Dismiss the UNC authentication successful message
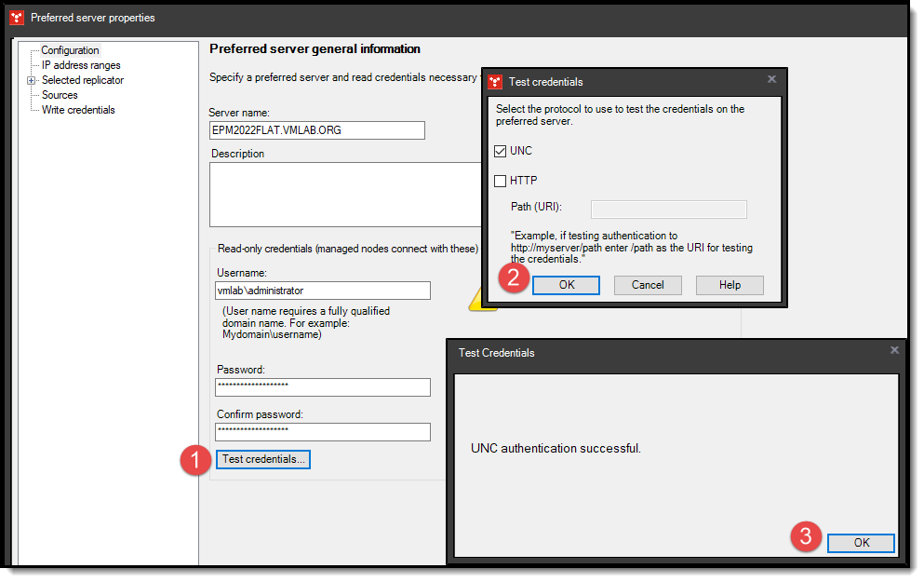 [861, 543]
